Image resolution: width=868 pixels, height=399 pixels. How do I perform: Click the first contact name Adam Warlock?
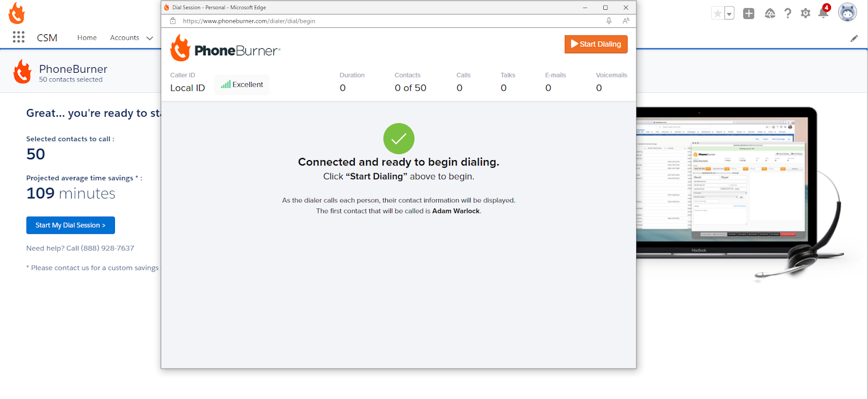pos(456,211)
